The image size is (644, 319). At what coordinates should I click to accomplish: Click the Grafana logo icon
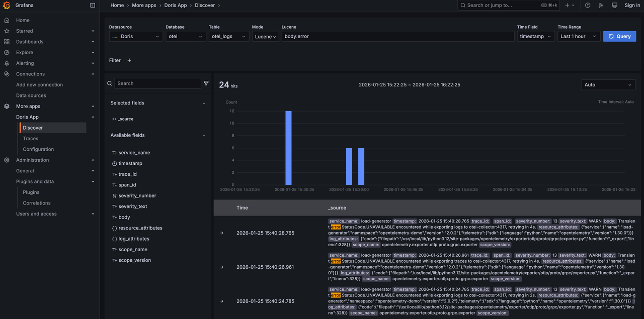pos(7,5)
